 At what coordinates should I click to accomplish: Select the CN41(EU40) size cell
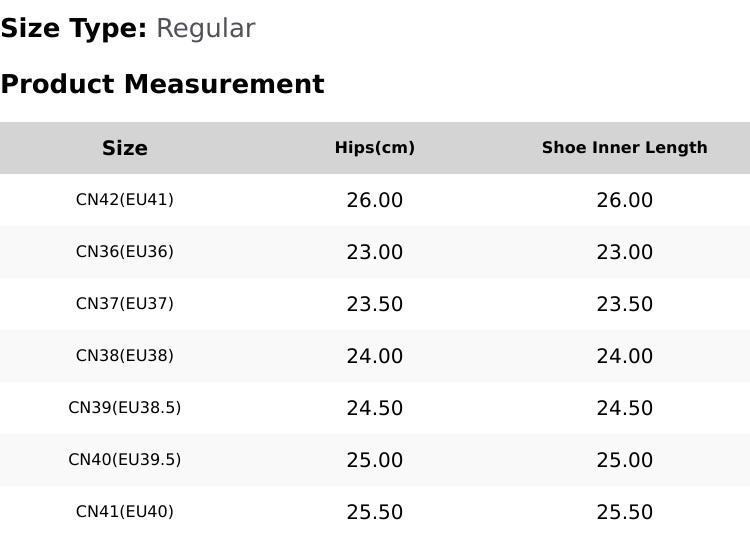pyautogui.click(x=125, y=512)
